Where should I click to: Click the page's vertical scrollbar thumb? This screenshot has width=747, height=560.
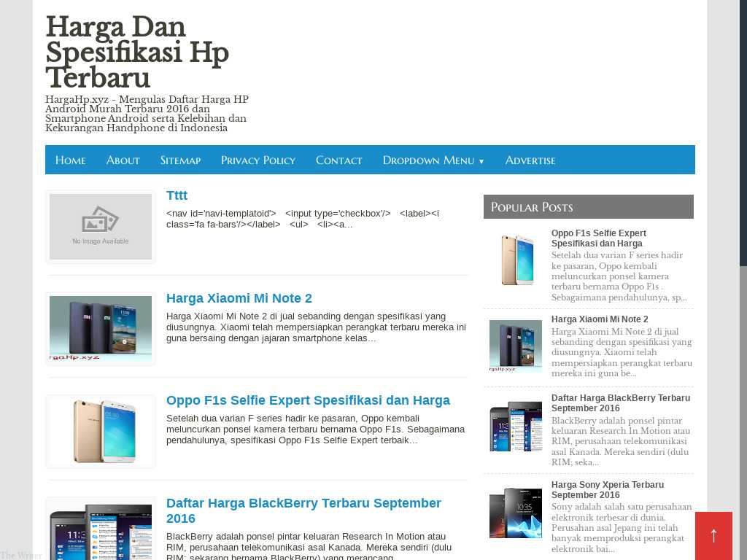point(743,133)
